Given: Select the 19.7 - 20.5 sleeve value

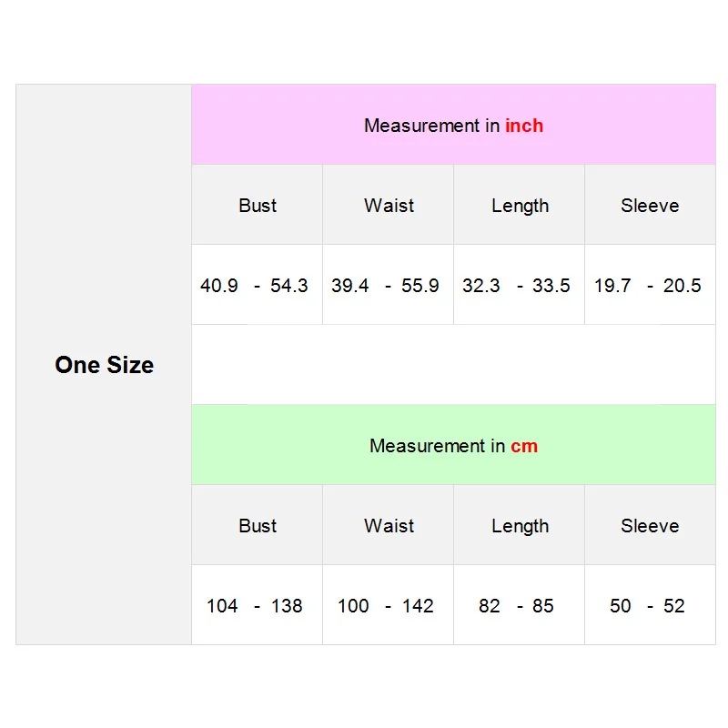Looking at the screenshot, I should click(x=648, y=286).
